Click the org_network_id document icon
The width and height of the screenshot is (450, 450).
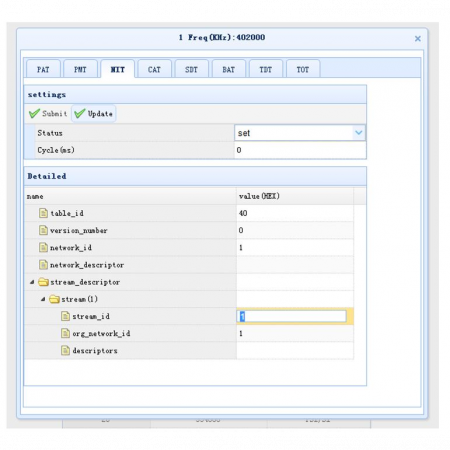point(65,333)
